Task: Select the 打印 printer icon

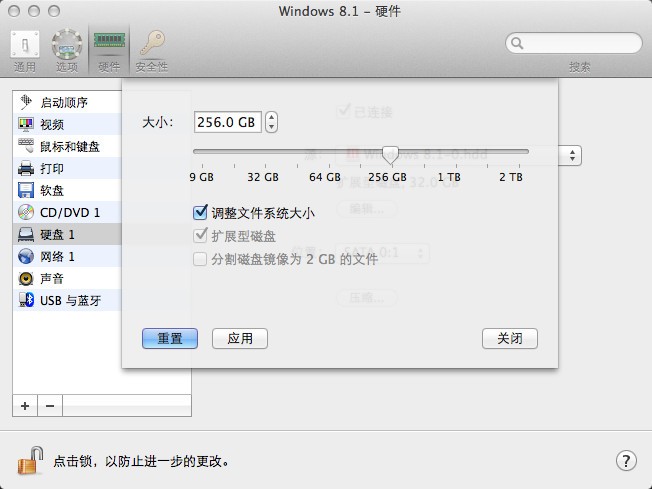Action: (x=26, y=168)
